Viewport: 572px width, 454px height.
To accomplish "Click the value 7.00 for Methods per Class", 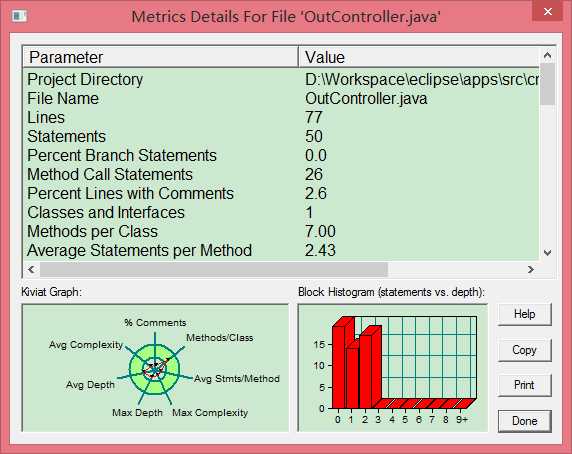I will (320, 231).
